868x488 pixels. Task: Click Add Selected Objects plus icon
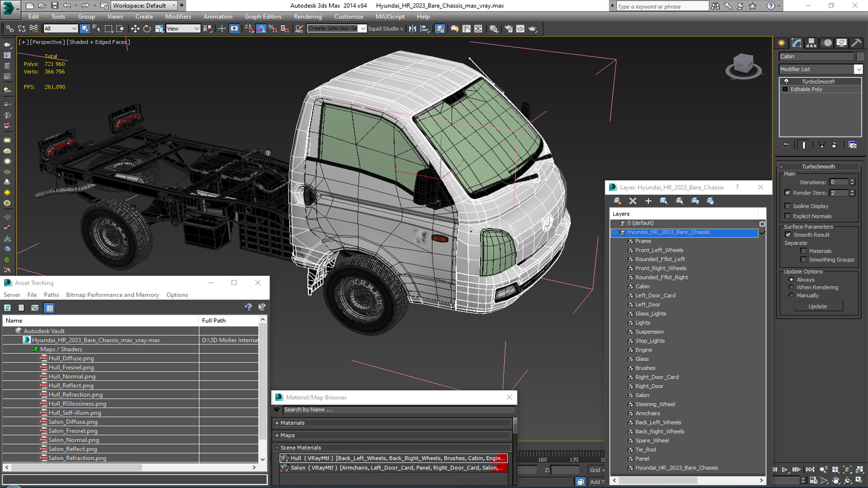pyautogui.click(x=648, y=201)
